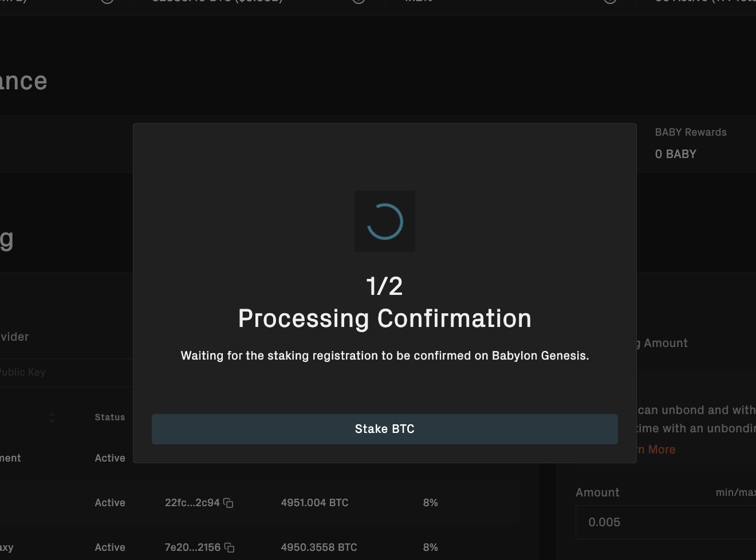Click the 8% commission in the 7e20 row
This screenshot has height=560, width=756.
431,547
